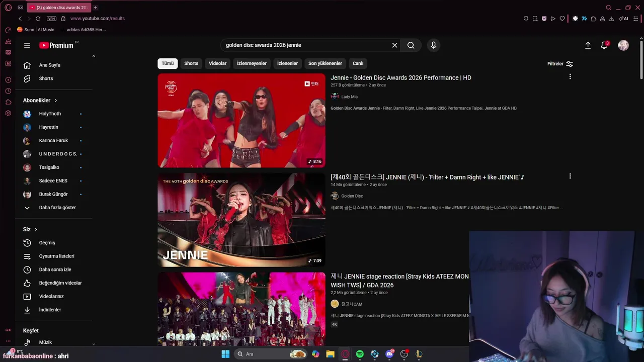Open Opera Easy Setup settings sliders icon

click(x=636, y=19)
